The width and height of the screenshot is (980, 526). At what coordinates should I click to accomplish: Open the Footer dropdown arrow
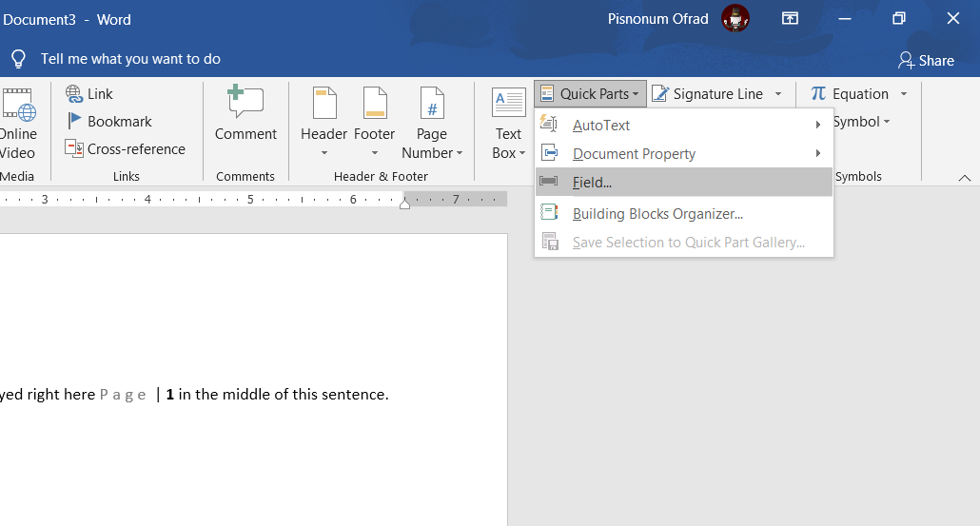[x=374, y=153]
